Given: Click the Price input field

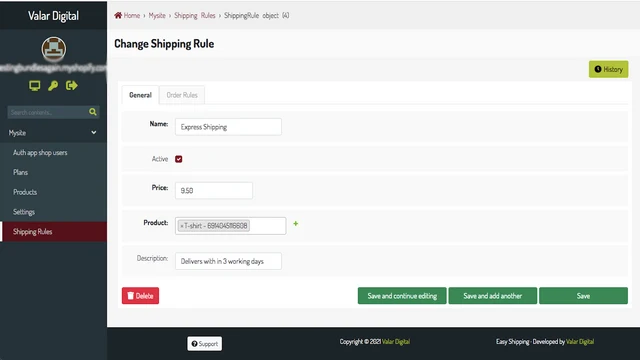Looking at the screenshot, I should [x=214, y=191].
